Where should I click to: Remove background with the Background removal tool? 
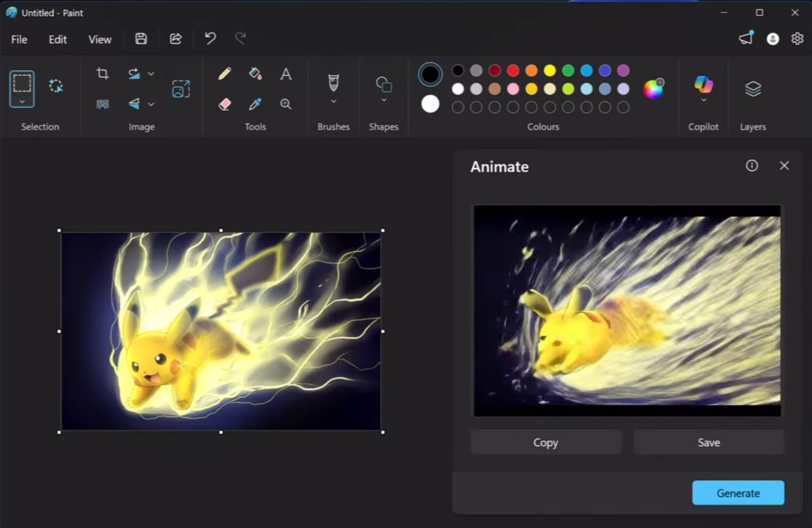point(102,104)
